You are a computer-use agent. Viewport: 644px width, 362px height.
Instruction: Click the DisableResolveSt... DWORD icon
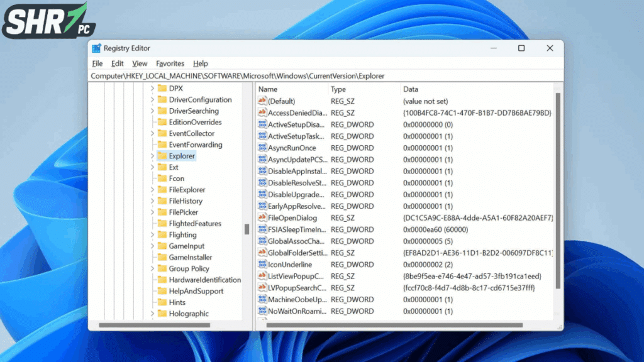(262, 183)
